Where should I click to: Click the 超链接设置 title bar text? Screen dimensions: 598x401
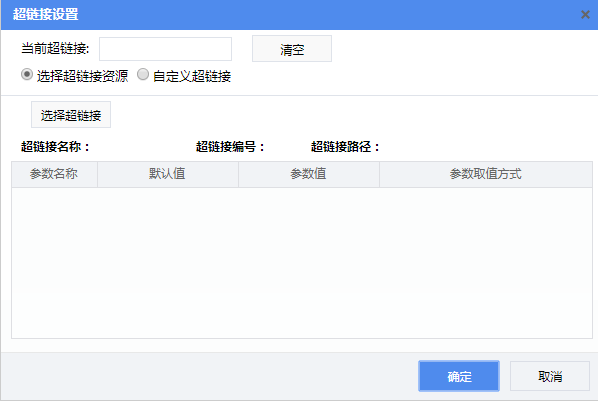point(45,14)
